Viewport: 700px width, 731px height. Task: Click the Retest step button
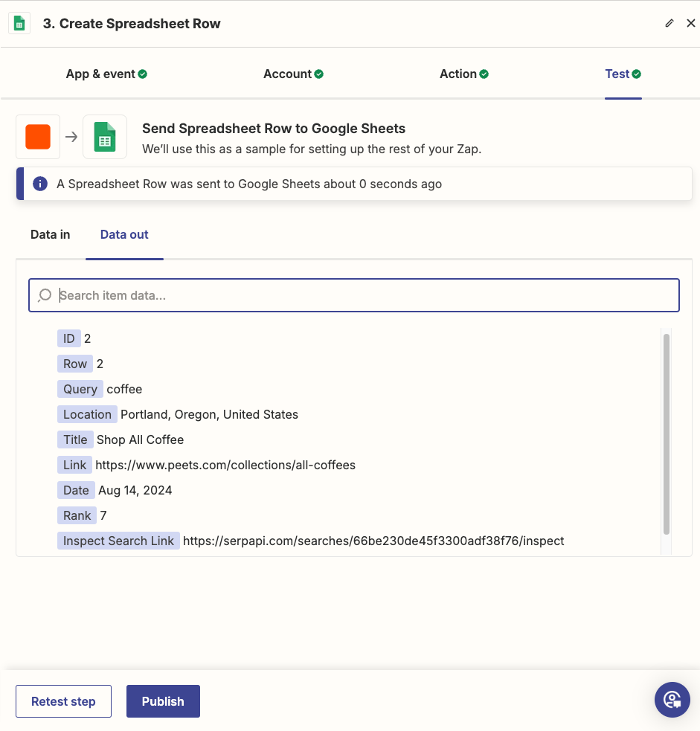pyautogui.click(x=63, y=701)
